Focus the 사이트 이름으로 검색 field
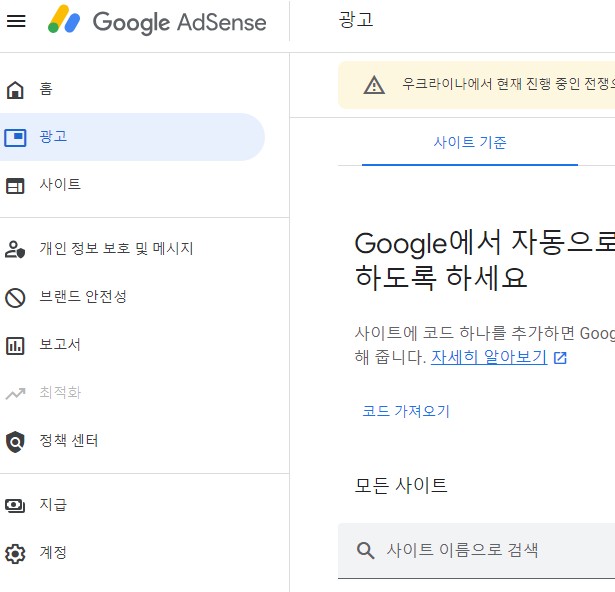Screen dimensions: 615x592 (477, 550)
